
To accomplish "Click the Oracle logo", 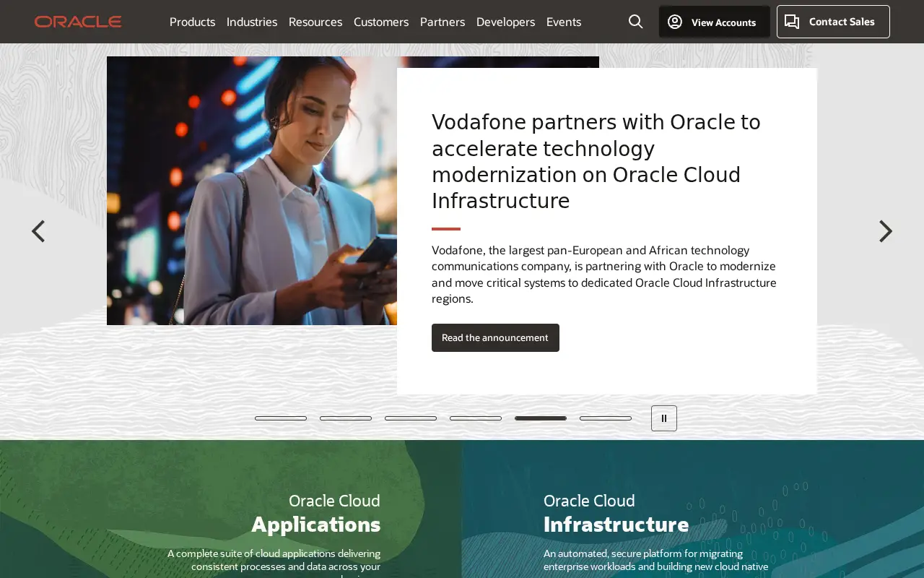I will [x=78, y=22].
